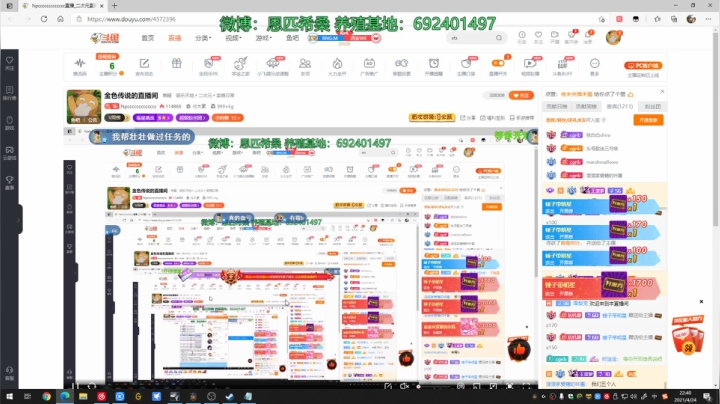Click the search magnifier icon
This screenshot has width=720, height=404.
tap(499, 38)
